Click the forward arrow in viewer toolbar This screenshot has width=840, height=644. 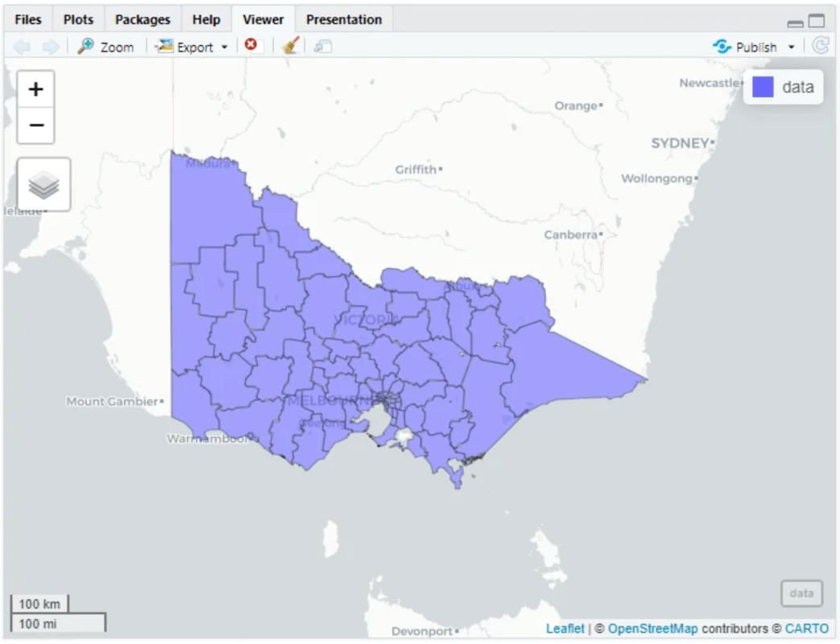pyautogui.click(x=50, y=47)
